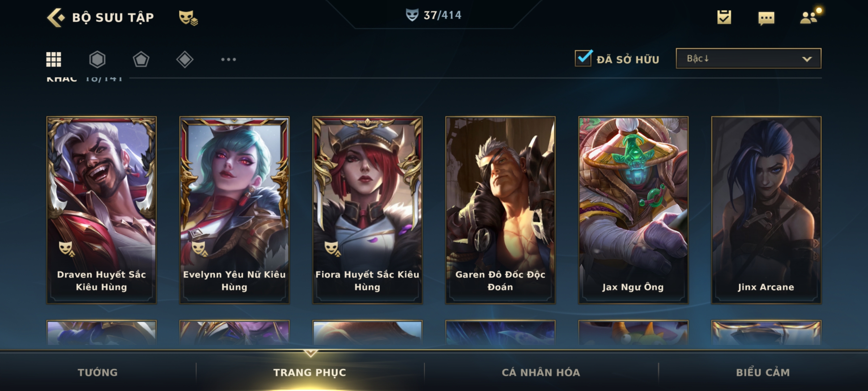Open the three-dots more filters icon
868x391 pixels.
(x=229, y=59)
